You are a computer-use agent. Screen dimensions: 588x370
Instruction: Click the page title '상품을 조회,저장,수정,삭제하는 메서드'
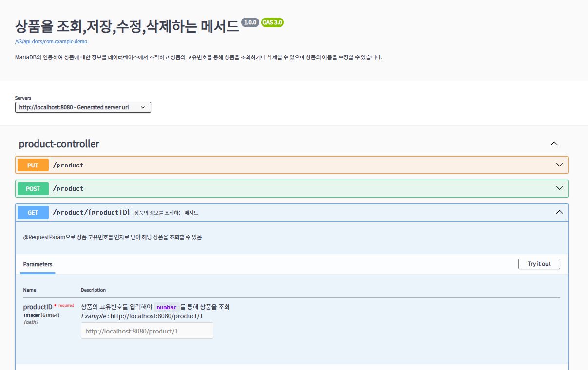click(x=127, y=26)
